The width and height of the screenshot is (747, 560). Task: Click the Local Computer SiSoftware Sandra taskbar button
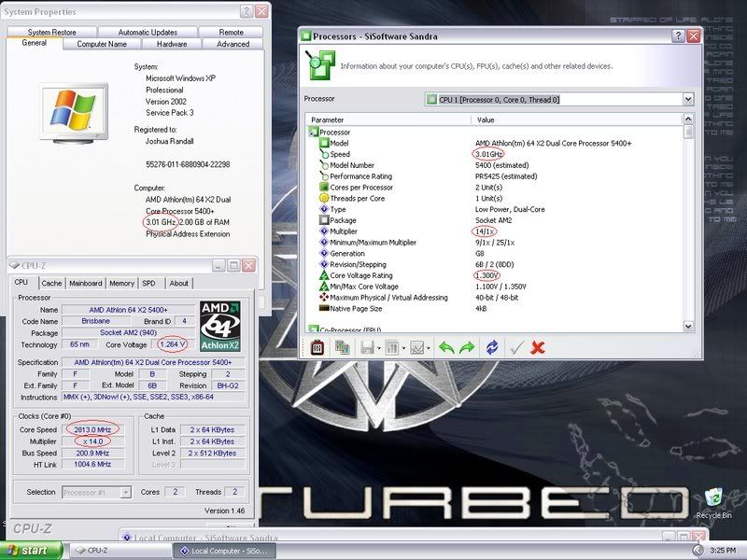tap(224, 551)
